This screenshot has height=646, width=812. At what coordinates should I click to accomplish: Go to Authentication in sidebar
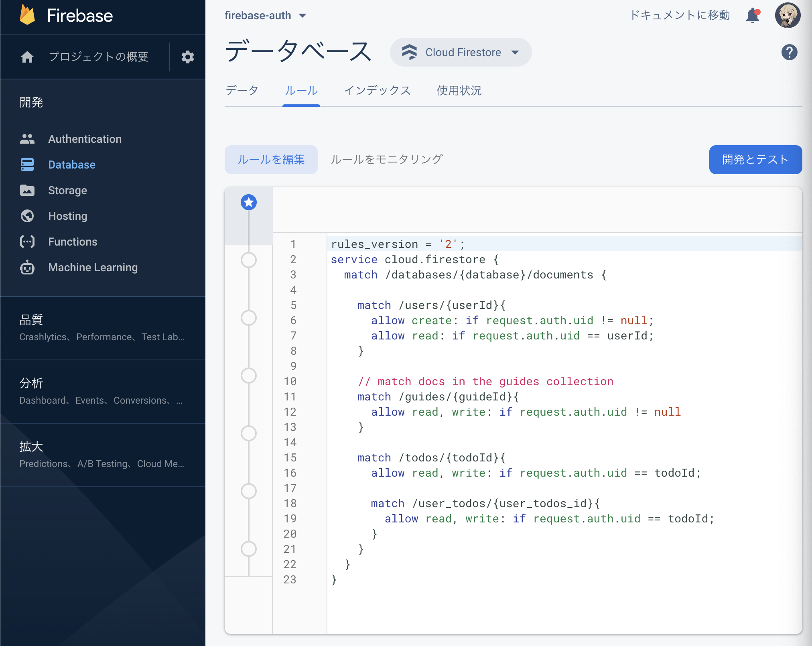point(85,139)
